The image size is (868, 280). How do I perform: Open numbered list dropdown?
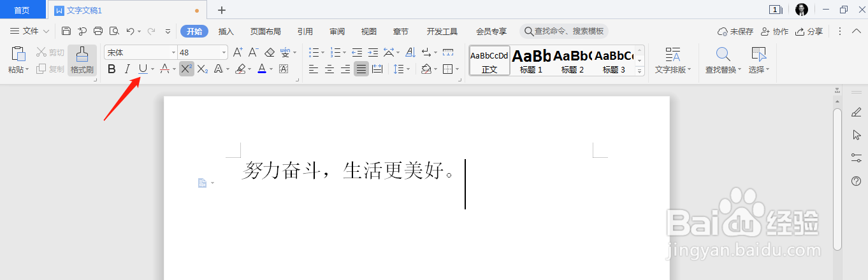coord(345,52)
